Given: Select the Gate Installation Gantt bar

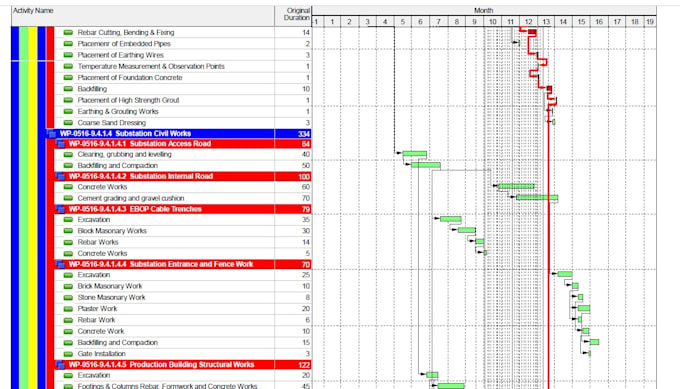Looking at the screenshot, I should coord(590,353).
